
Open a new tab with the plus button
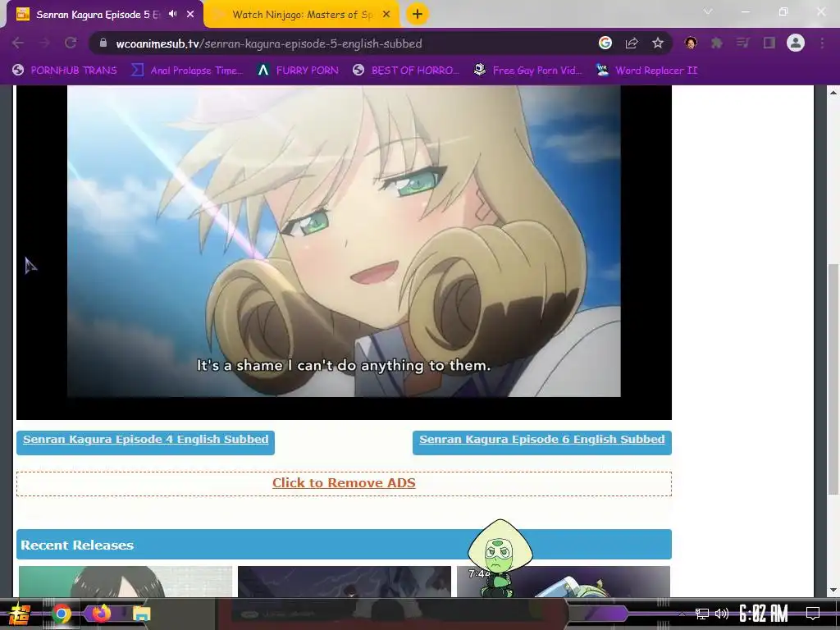tap(418, 14)
